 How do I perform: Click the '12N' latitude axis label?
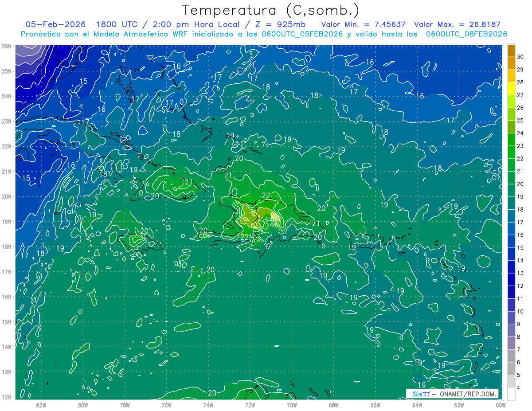click(6, 397)
